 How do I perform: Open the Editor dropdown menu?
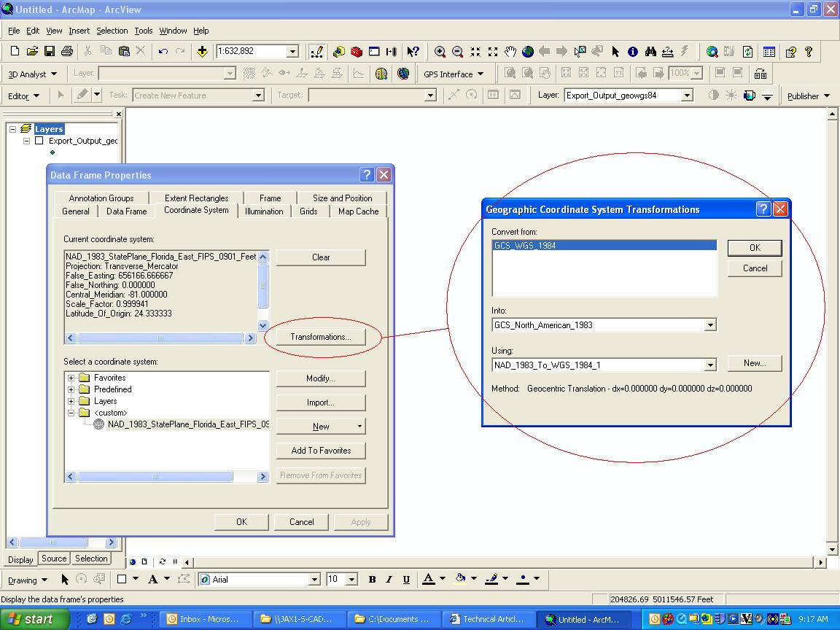click(x=23, y=96)
